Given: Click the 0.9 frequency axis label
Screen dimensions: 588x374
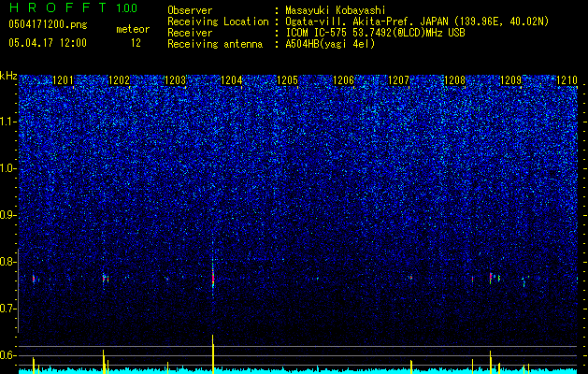Looking at the screenshot, I should [7, 215].
